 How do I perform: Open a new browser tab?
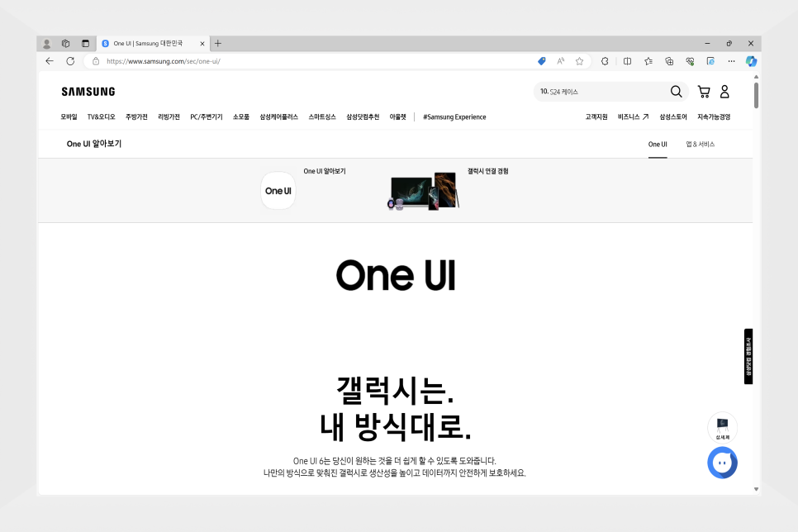click(x=218, y=43)
